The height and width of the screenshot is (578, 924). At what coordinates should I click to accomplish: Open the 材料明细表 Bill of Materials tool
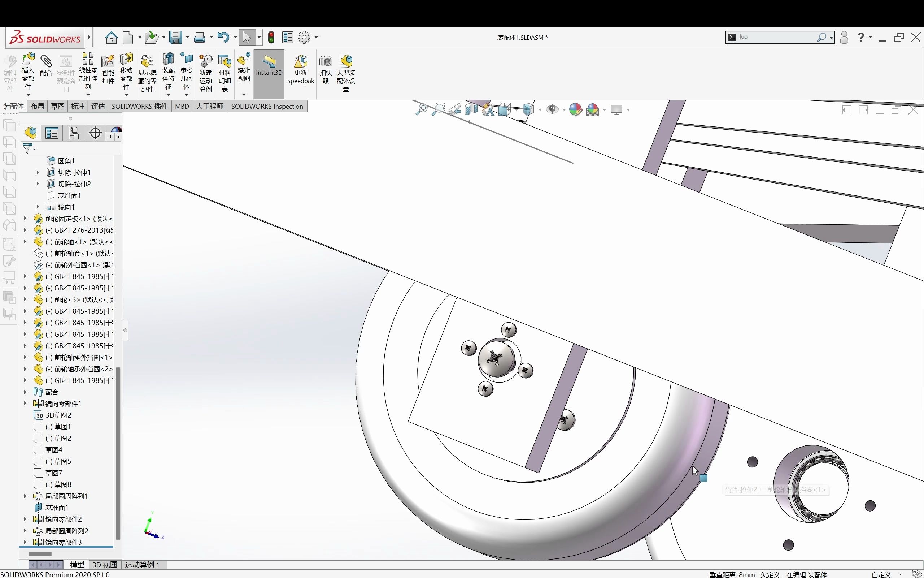click(225, 73)
